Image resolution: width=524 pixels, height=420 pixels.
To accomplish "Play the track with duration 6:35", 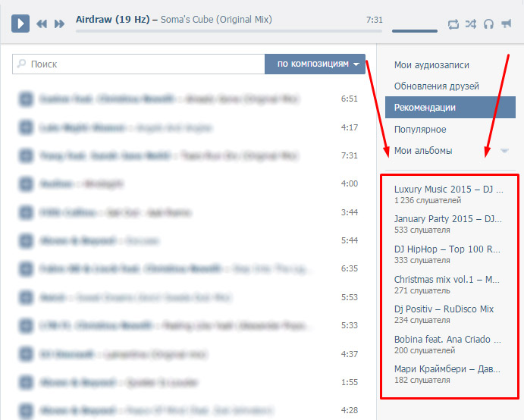I will (26, 268).
